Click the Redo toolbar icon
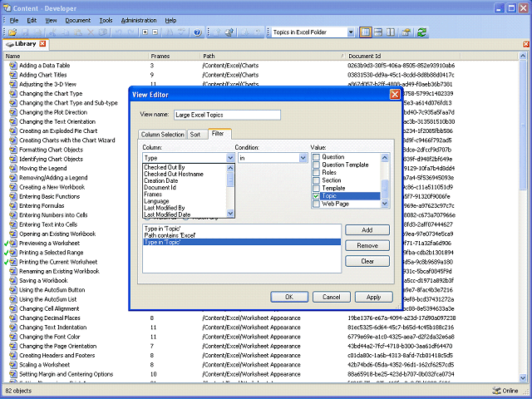Viewport: 532px width, 399px height. pyautogui.click(x=131, y=32)
